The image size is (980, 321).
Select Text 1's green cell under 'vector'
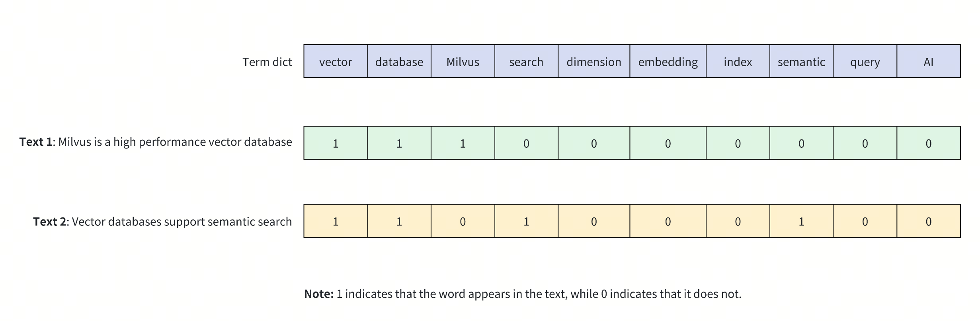click(336, 143)
